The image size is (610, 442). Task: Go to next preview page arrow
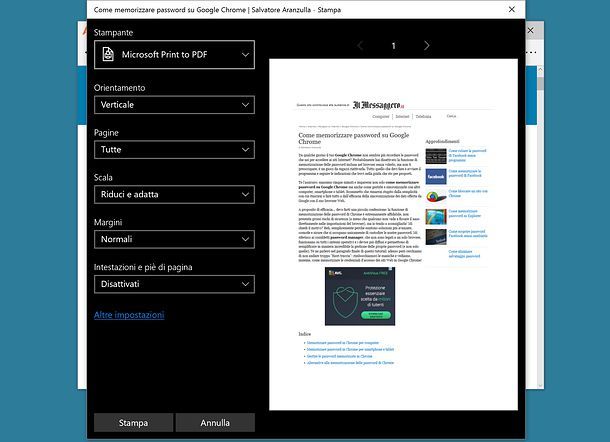(x=427, y=46)
